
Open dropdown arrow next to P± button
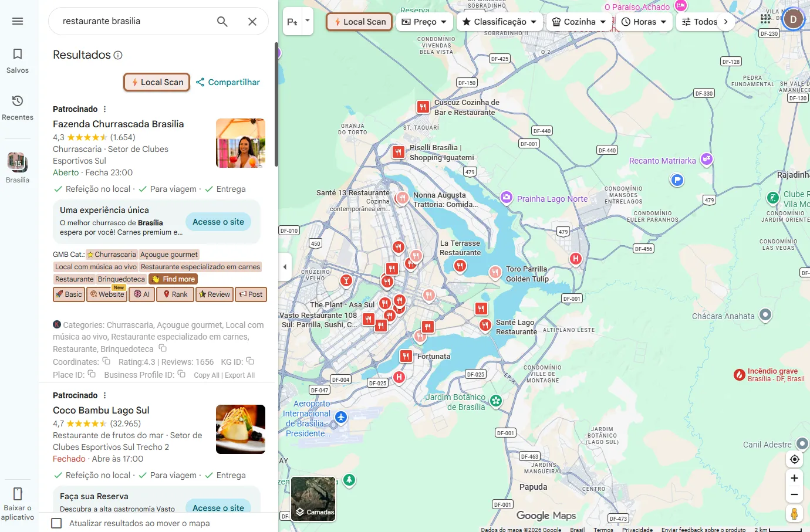pyautogui.click(x=308, y=21)
